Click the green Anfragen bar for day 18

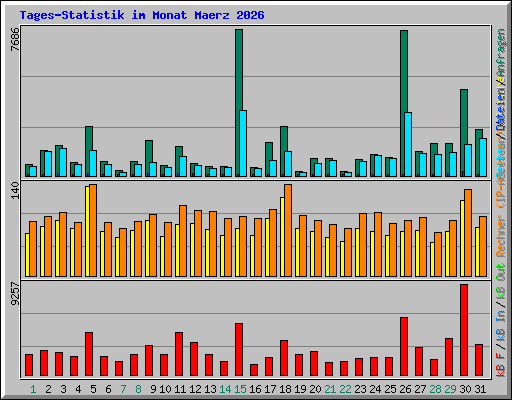[x=284, y=151]
